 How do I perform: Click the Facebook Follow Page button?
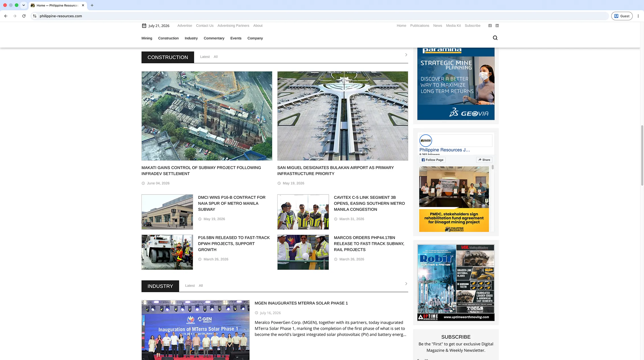tap(432, 160)
